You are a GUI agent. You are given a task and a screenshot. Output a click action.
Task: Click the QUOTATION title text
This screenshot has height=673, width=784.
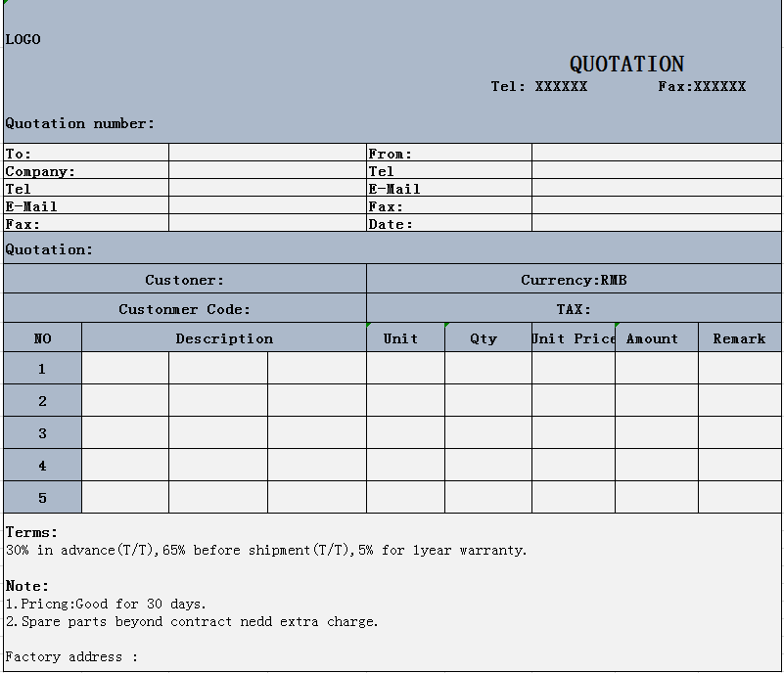[626, 64]
